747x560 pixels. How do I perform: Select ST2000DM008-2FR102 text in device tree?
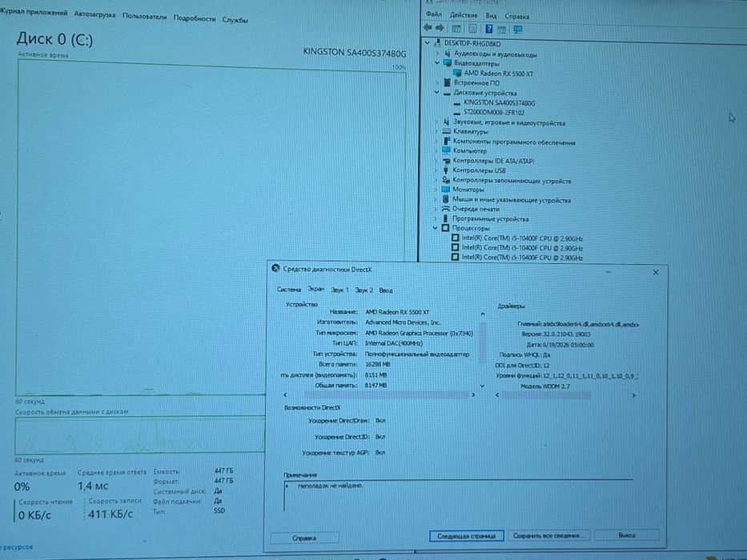pos(493,113)
